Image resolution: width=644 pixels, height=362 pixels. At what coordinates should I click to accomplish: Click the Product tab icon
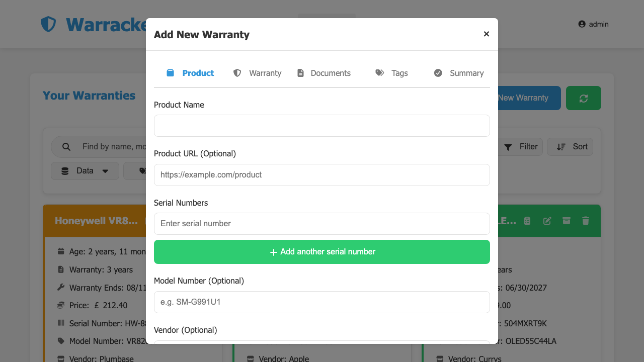click(171, 73)
